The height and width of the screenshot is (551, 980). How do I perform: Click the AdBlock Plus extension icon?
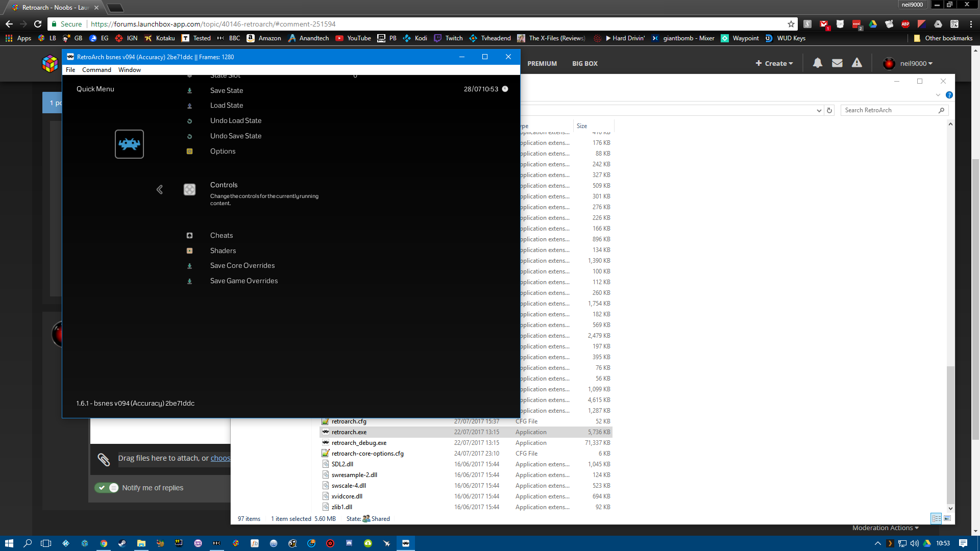click(905, 24)
